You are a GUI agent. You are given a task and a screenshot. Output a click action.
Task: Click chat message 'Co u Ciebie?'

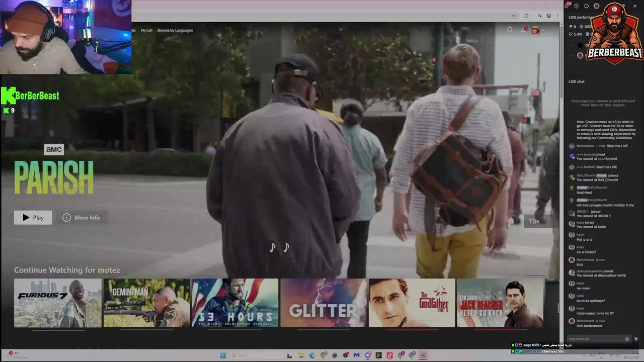point(586,252)
